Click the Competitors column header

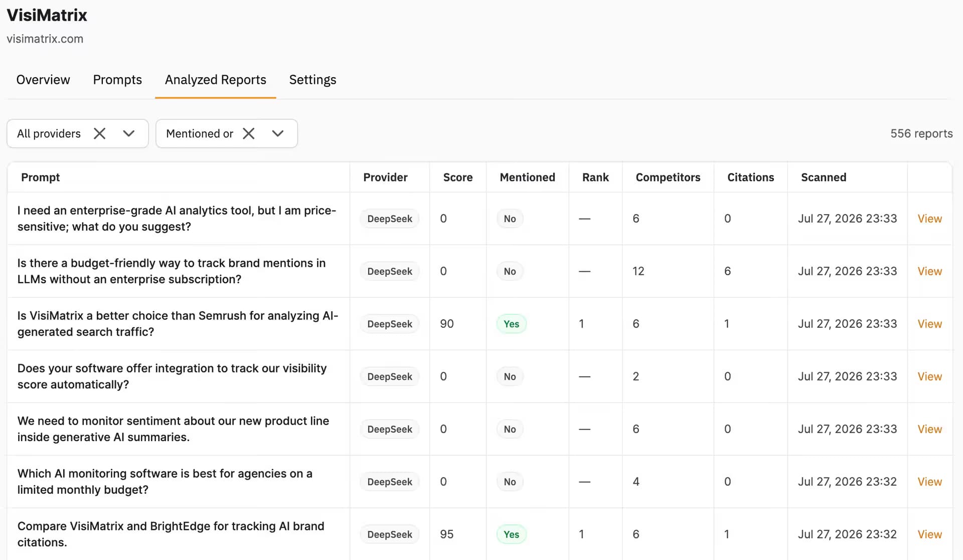[x=668, y=177]
